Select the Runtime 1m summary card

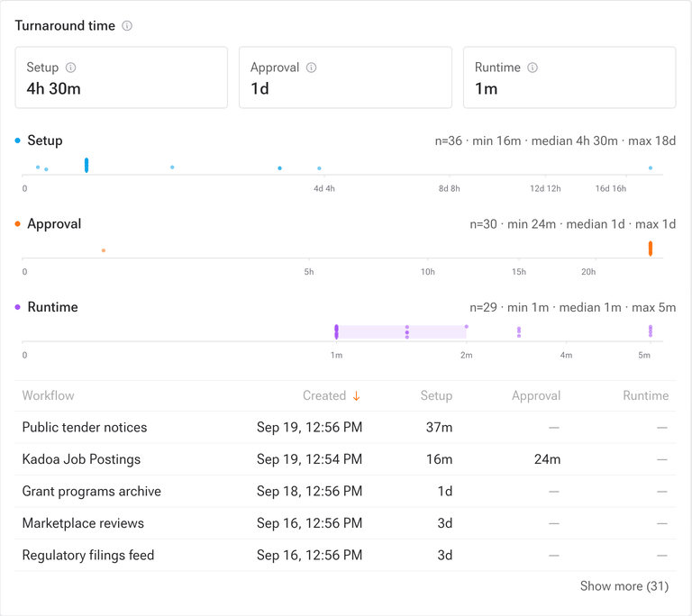(x=569, y=77)
